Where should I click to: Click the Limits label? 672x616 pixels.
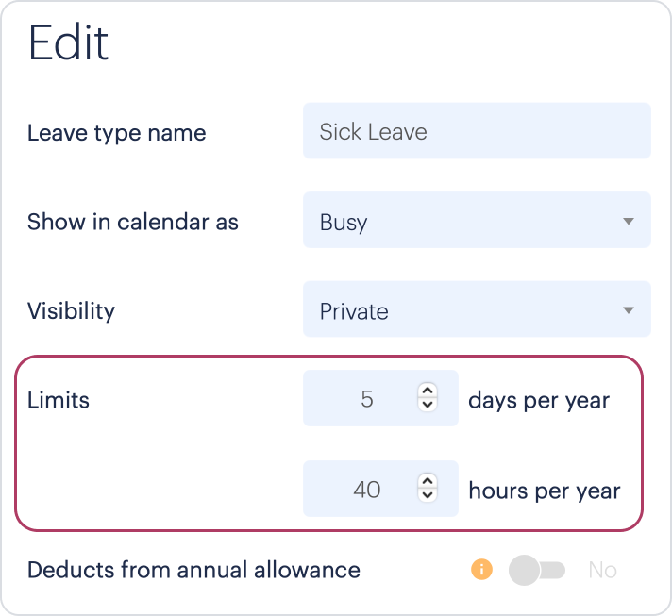pos(59,400)
